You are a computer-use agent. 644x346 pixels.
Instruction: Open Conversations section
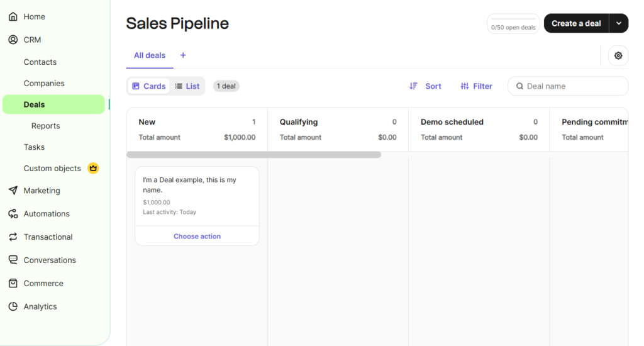[50, 260]
